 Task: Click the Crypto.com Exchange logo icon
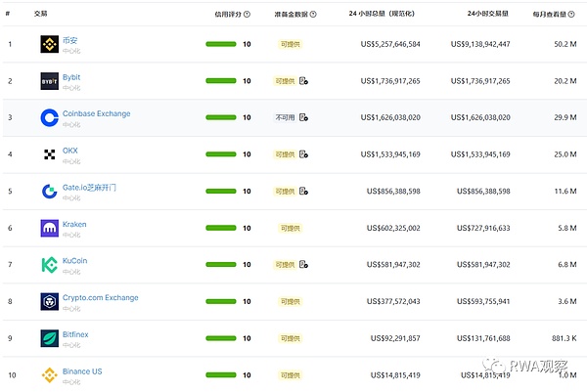(49, 302)
